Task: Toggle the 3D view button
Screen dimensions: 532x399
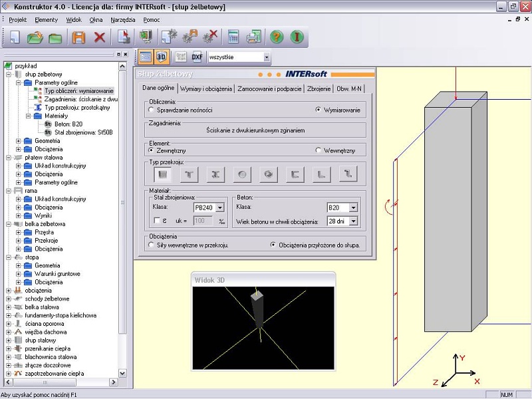Action: click(162, 57)
